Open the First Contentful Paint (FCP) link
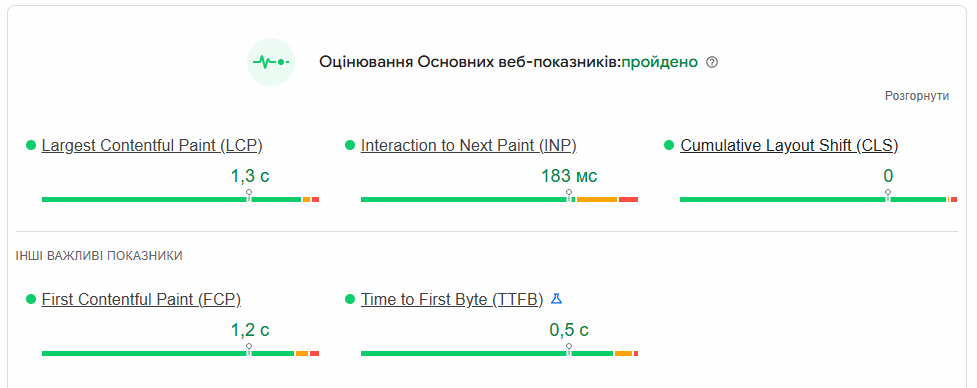 (141, 300)
